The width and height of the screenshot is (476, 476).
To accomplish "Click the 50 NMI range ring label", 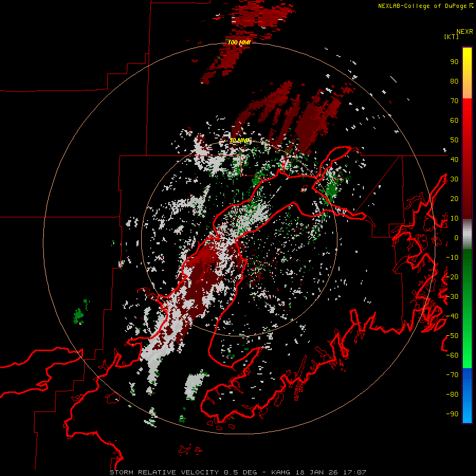I will pos(239,140).
